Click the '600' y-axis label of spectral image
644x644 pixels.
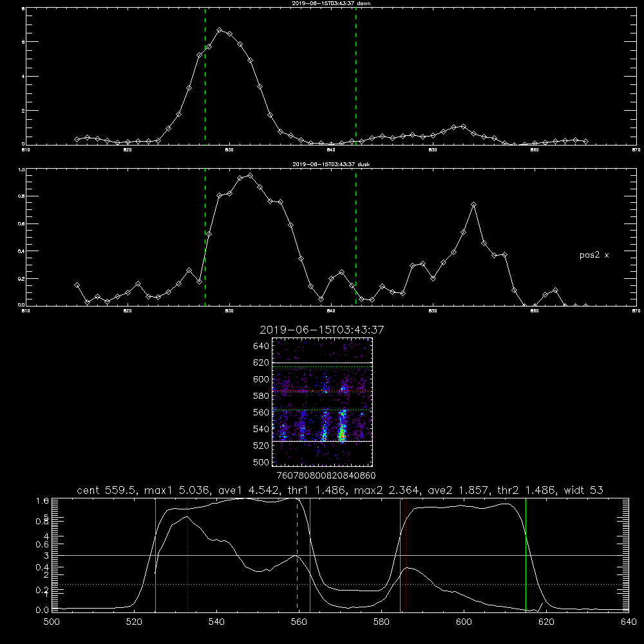(261, 379)
